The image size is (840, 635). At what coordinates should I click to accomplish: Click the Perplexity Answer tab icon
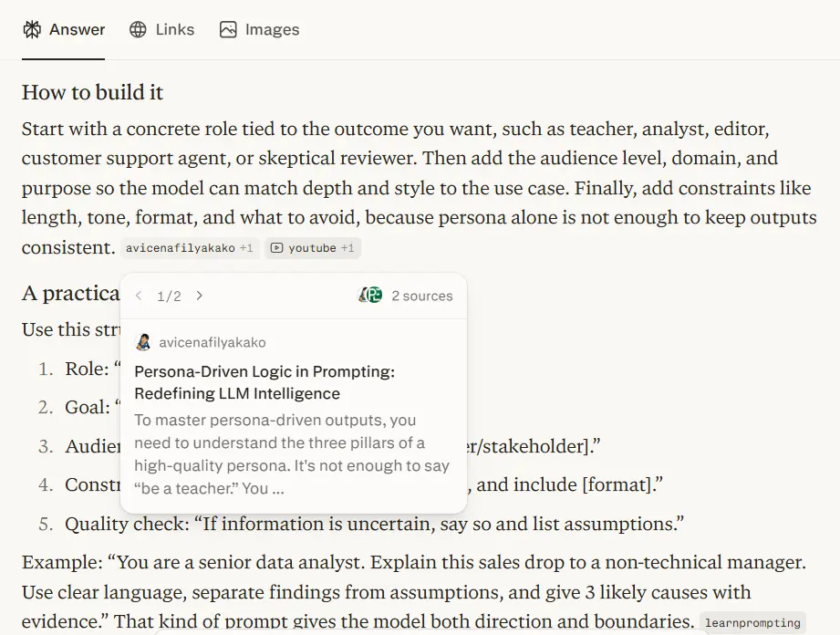[x=32, y=29]
